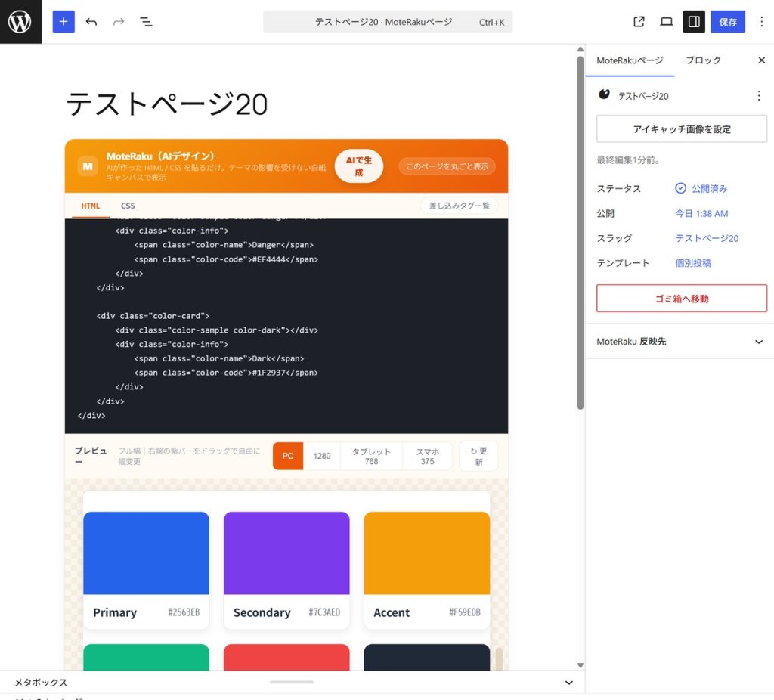Open the top-bar options three-dot menu

(x=761, y=22)
